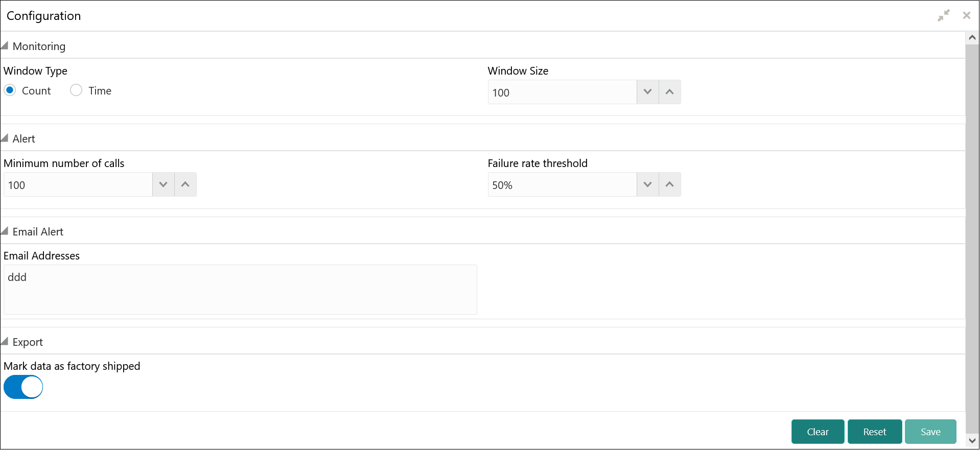Collapse the Alert section
Screen dimensions: 980x450
tap(5, 138)
